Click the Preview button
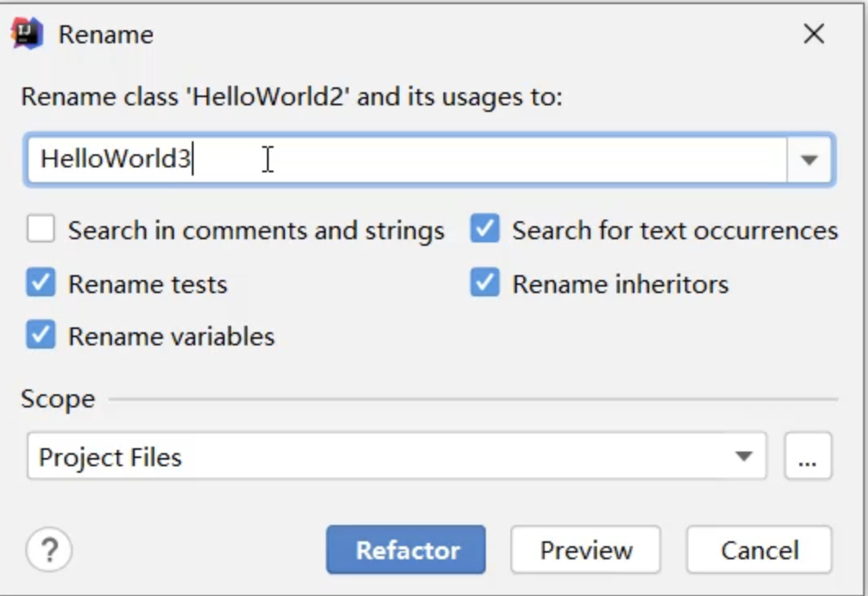Screen dimensions: 868x596 (585, 550)
